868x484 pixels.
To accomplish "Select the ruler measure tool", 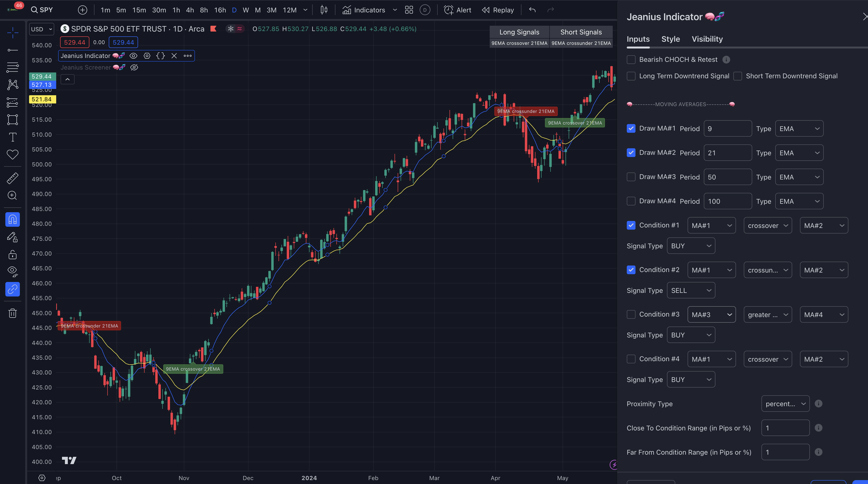I will 12,178.
